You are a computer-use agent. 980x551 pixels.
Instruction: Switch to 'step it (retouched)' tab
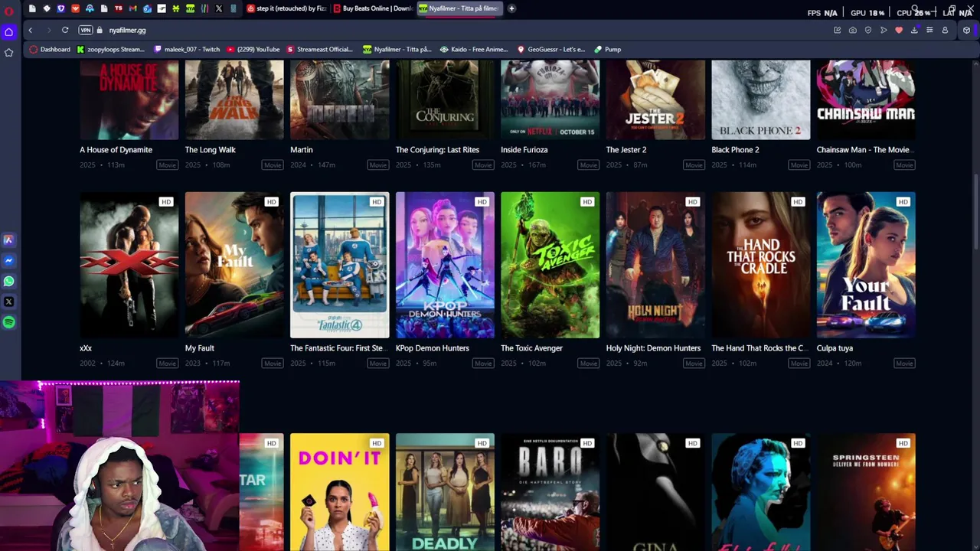pos(287,8)
